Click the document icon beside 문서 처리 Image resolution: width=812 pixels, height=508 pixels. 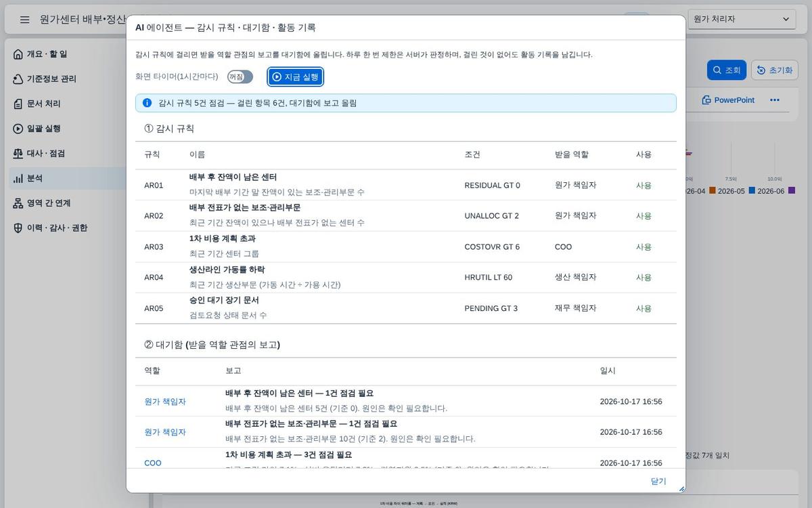(x=18, y=104)
